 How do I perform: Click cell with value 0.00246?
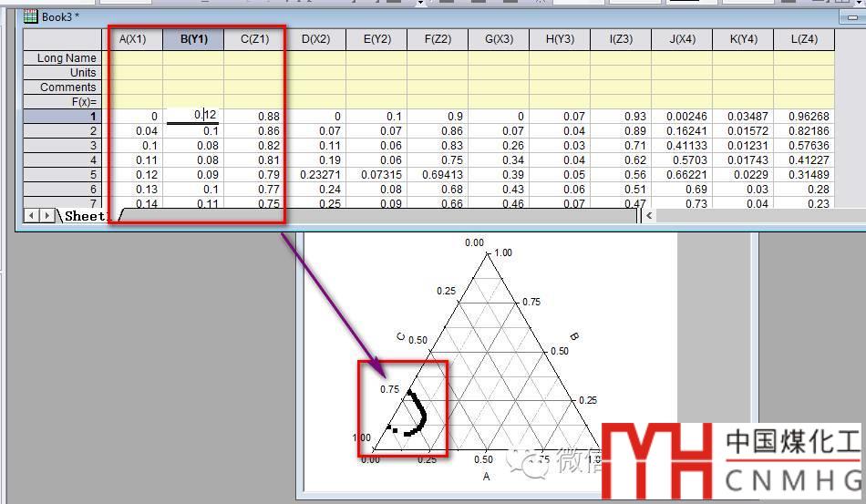682,117
